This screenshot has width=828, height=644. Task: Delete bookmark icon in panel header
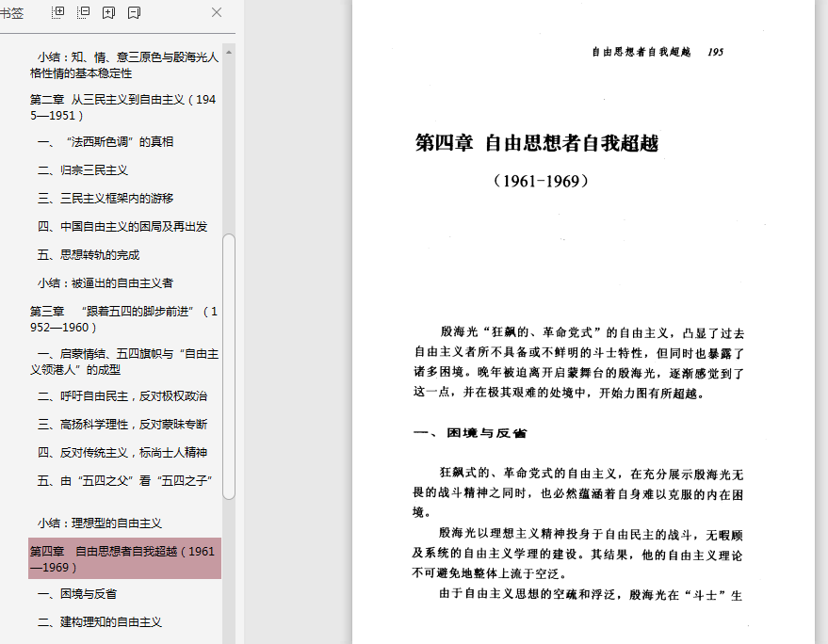pos(134,12)
